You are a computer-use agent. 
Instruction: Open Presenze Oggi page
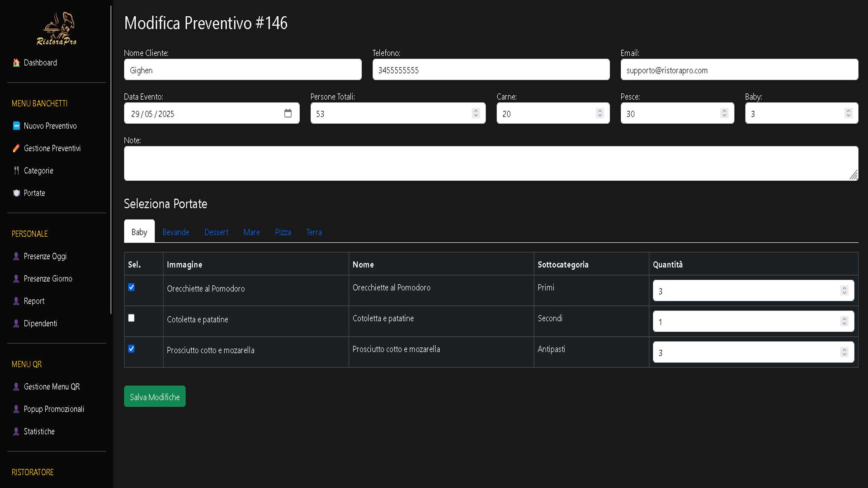(x=45, y=256)
